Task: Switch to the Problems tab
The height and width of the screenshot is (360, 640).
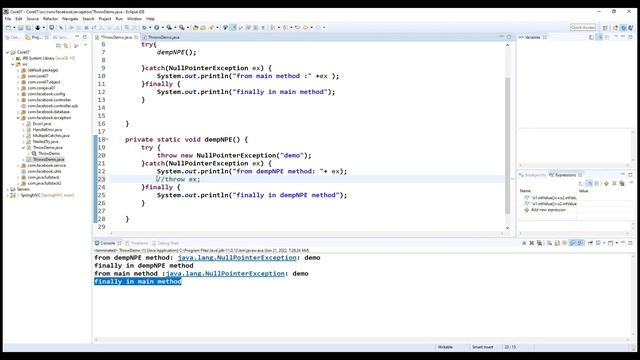Action: coord(137,243)
